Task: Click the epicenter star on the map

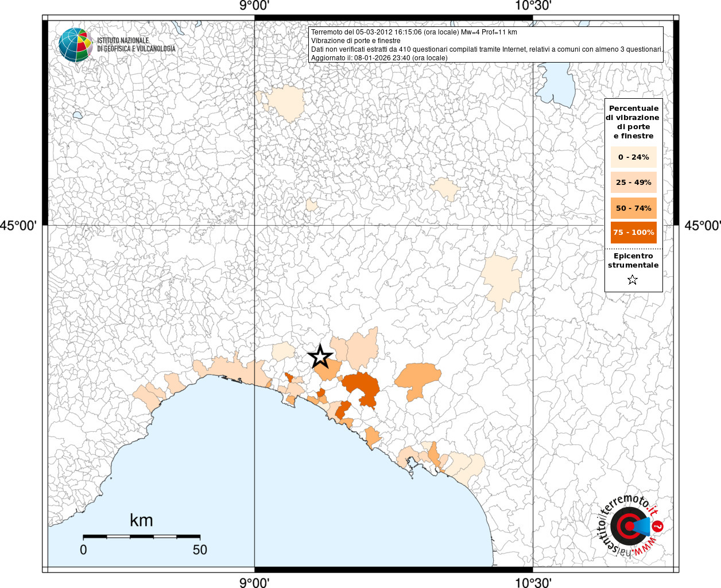Action: [320, 357]
